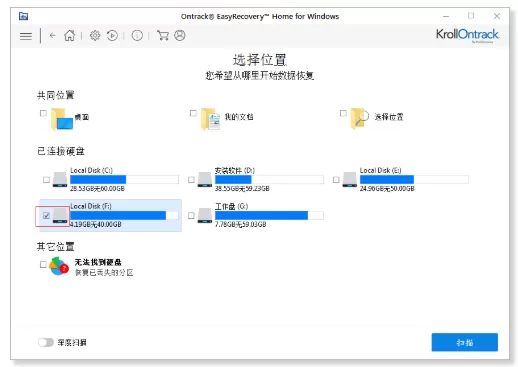Click the Local Disk (E:) label

point(380,170)
